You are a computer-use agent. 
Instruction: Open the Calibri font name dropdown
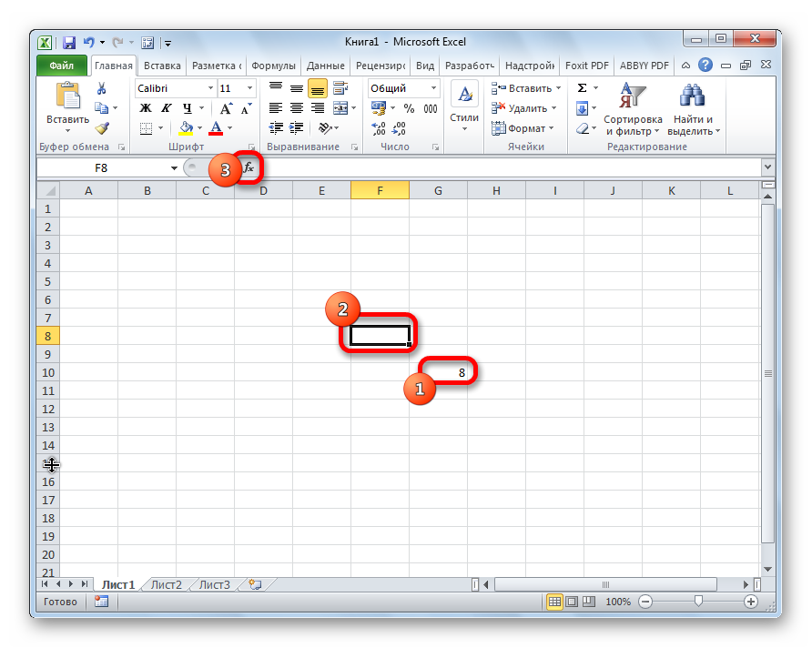pyautogui.click(x=210, y=88)
